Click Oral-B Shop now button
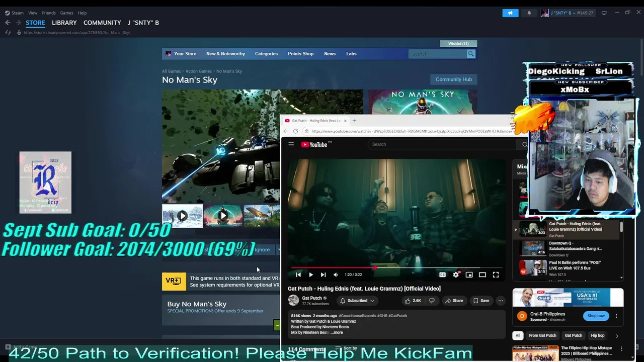 pyautogui.click(x=596, y=316)
